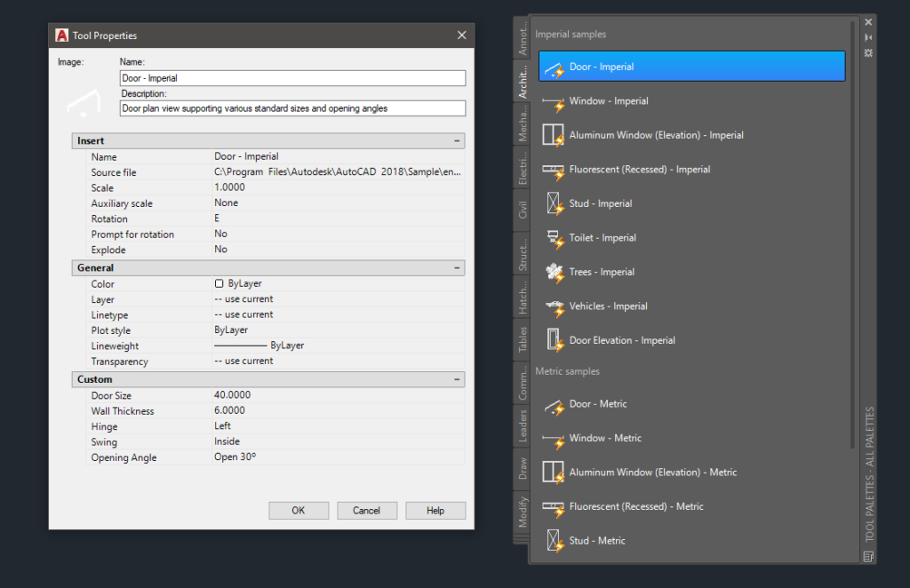Collapse the Custom properties section
The width and height of the screenshot is (910, 588).
[457, 380]
